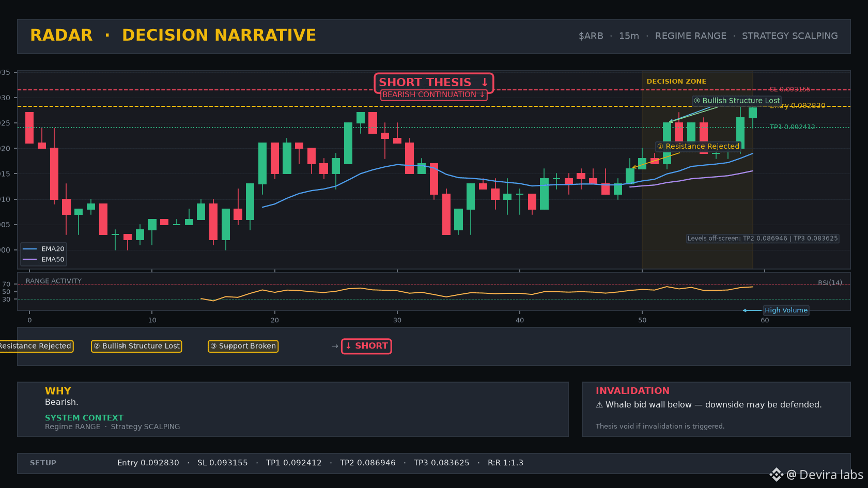Click STRATEGY SCALPING in the header
The image size is (868, 488).
790,36
